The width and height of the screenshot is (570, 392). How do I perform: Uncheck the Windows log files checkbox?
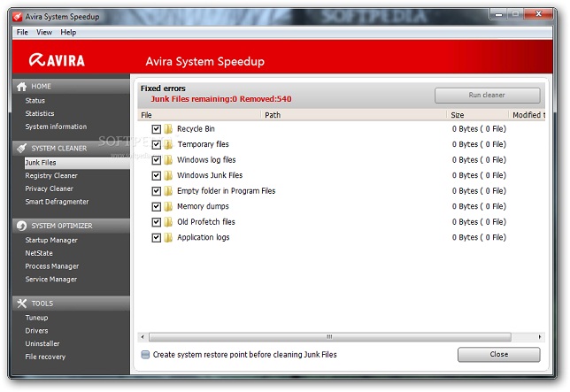pyautogui.click(x=157, y=160)
